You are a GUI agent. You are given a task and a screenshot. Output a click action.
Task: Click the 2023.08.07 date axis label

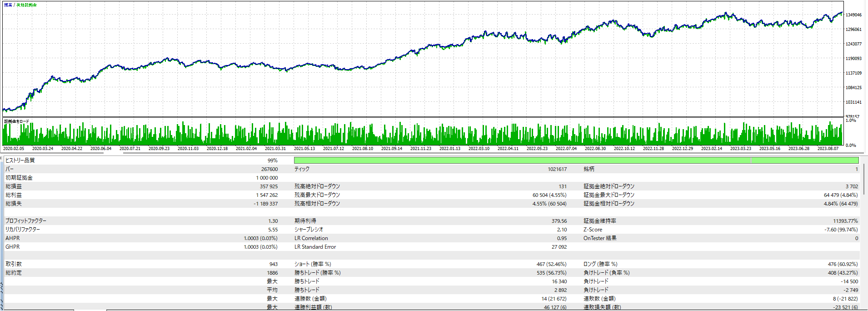(828, 149)
